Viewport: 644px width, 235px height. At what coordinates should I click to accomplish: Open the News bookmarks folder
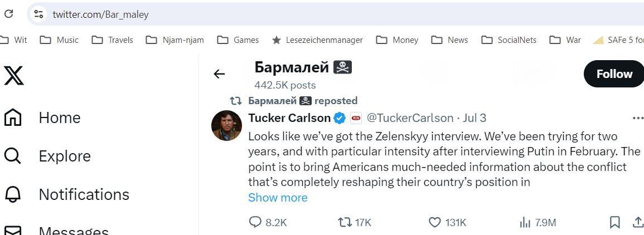coord(450,40)
